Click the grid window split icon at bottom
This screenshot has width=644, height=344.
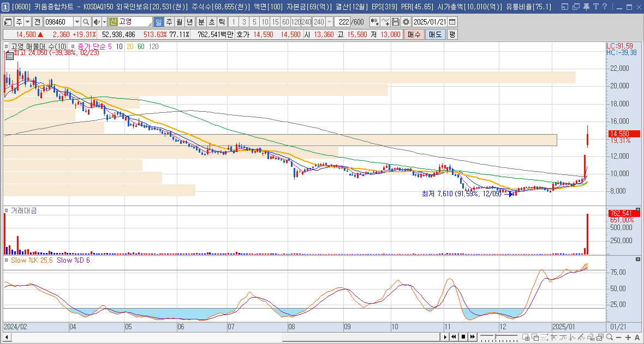click(x=526, y=337)
